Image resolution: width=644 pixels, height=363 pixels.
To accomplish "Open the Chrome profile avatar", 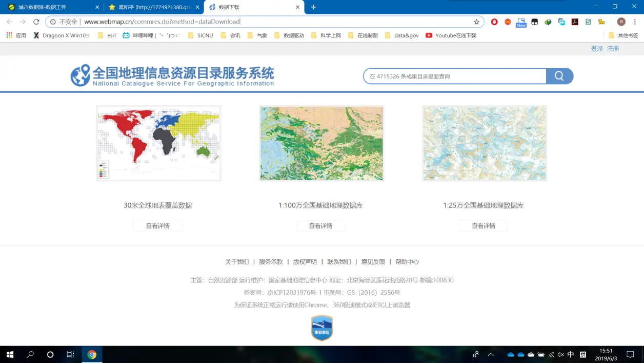I will coord(621,22).
